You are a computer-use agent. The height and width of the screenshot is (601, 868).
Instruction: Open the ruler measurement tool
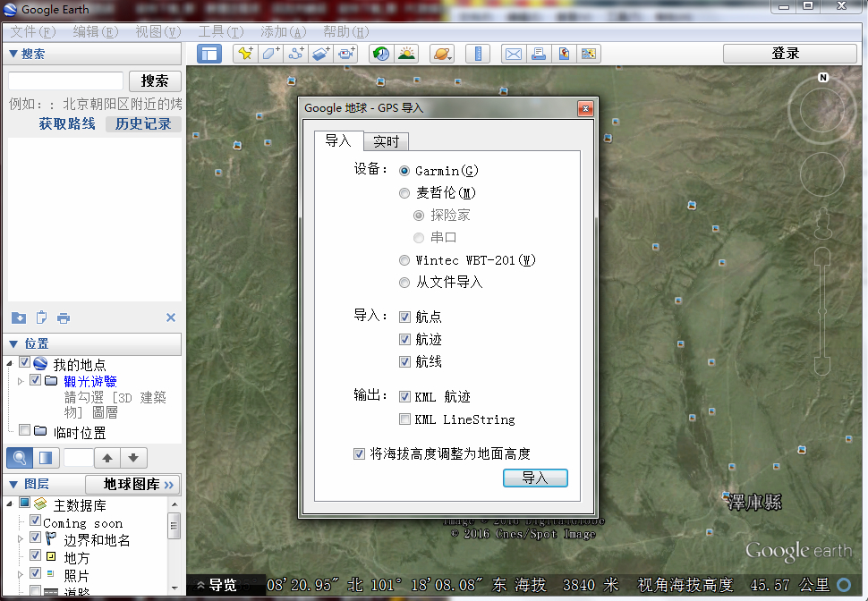478,54
